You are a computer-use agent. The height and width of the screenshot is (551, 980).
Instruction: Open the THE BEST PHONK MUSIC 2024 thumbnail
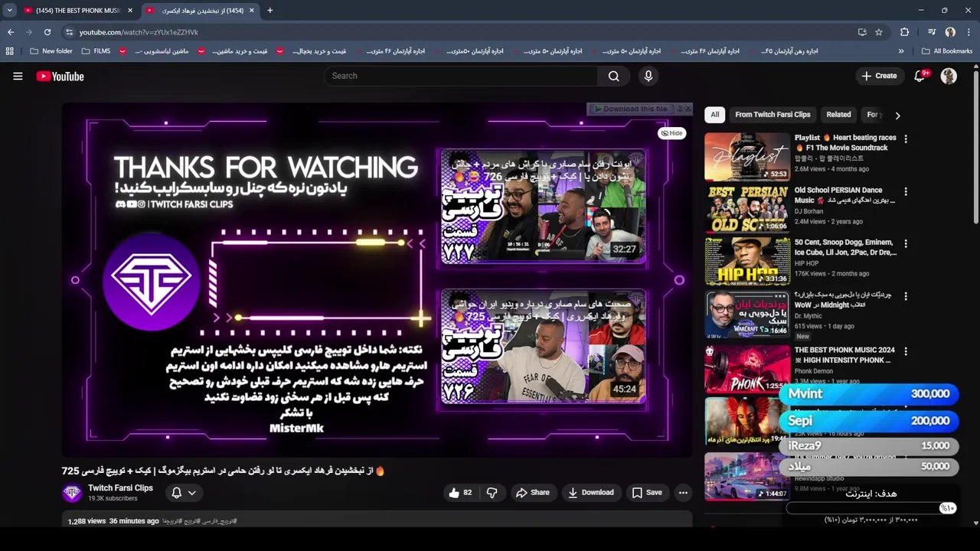(747, 369)
